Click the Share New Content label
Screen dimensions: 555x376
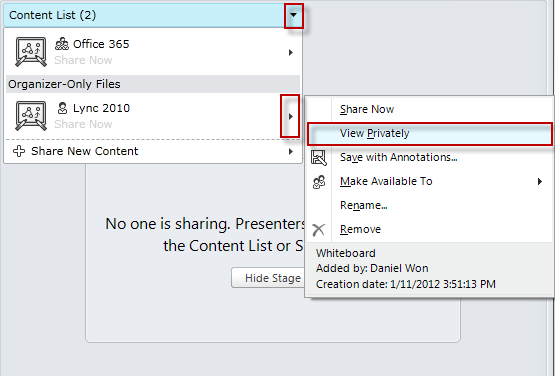[x=85, y=151]
